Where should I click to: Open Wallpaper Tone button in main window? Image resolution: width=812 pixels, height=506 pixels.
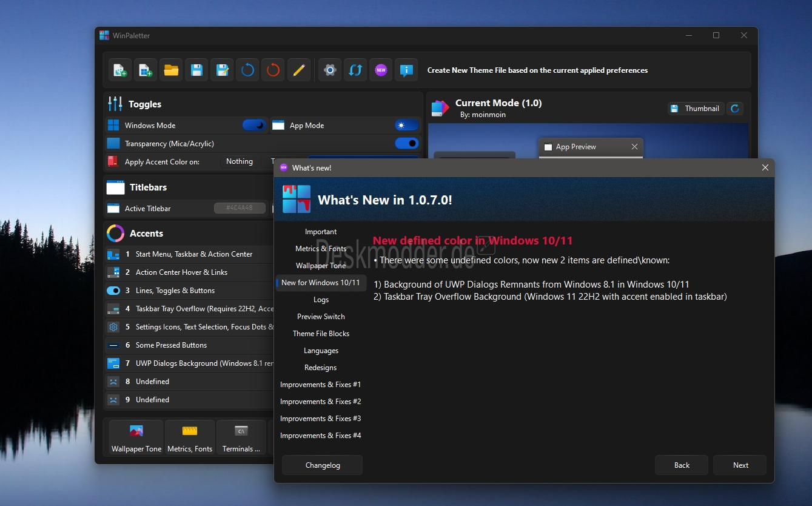coord(136,437)
